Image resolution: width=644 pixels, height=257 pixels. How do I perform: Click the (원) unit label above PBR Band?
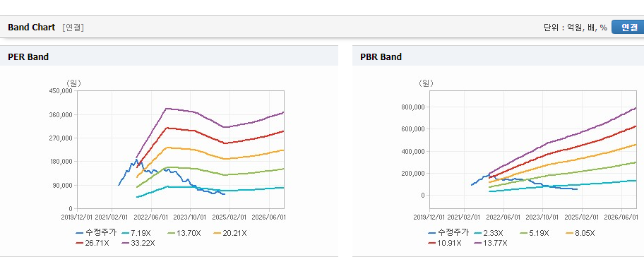pos(426,83)
